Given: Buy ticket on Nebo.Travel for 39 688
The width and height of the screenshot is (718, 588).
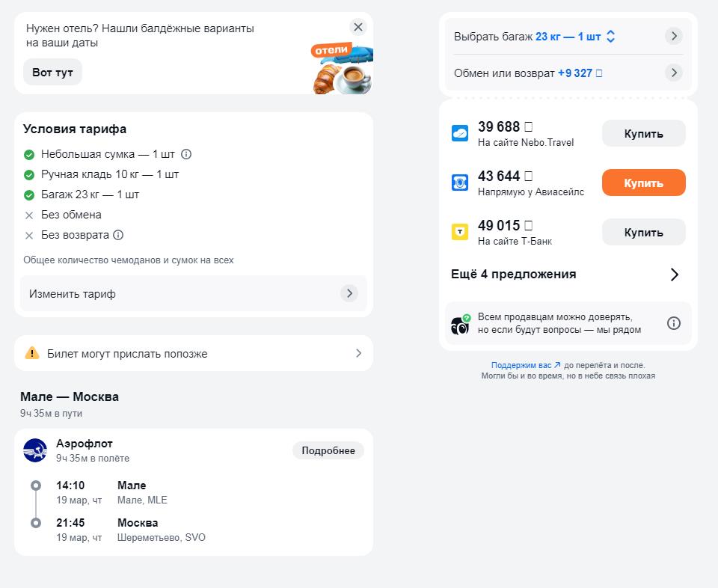Looking at the screenshot, I should click(643, 133).
